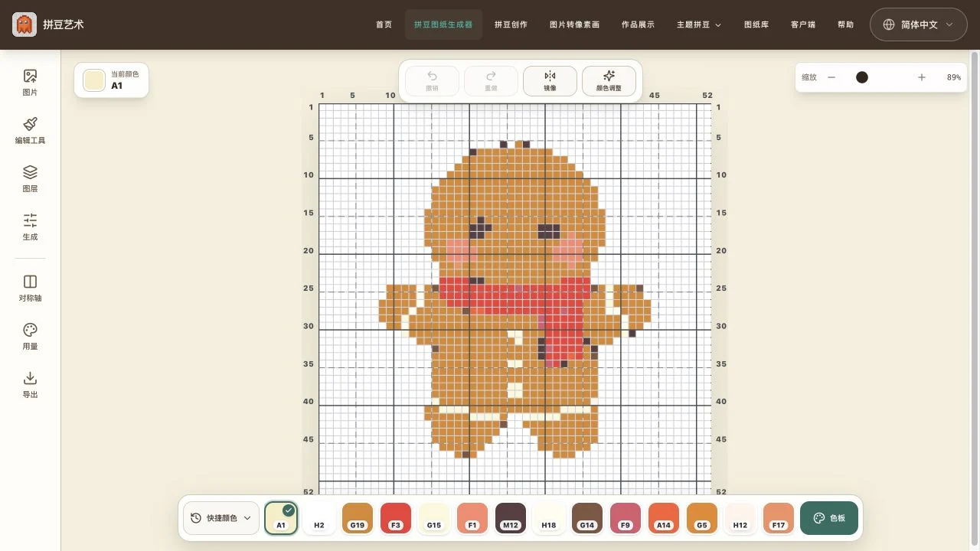The width and height of the screenshot is (980, 551).
Task: Open the 图纸库 menu item
Action: (756, 24)
